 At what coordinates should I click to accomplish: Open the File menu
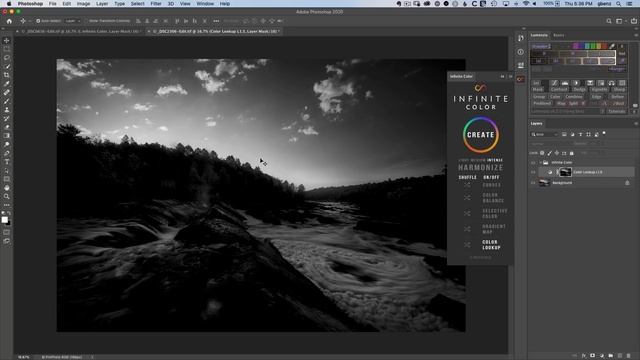(x=53, y=4)
